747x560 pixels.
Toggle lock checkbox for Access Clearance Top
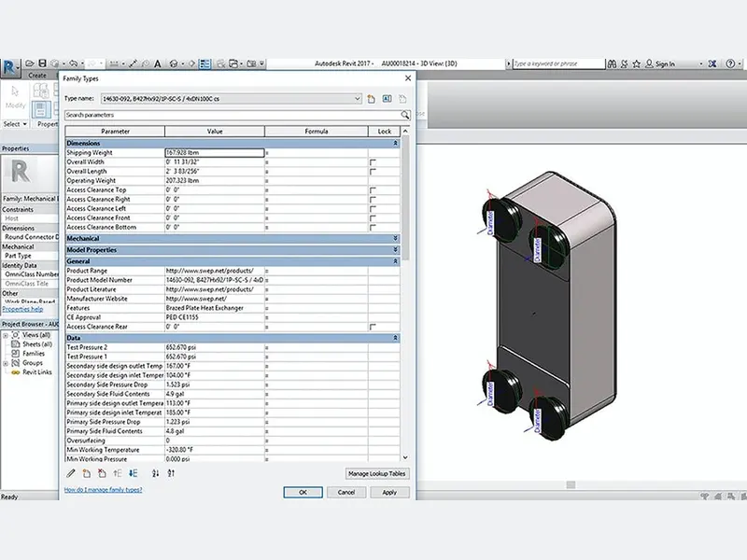(373, 190)
